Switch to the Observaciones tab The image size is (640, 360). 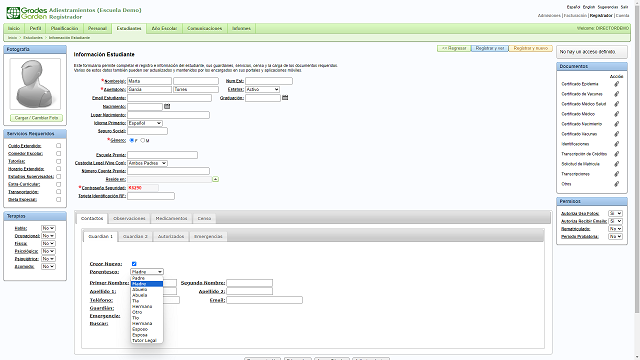tap(129, 218)
